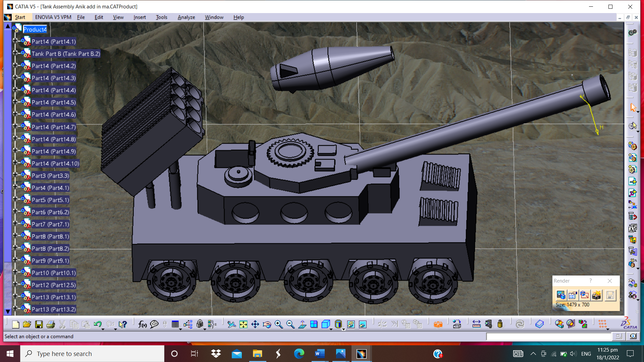The image size is (644, 362).
Task: Select Part14 (Part14.10) in tree
Action: (x=55, y=164)
